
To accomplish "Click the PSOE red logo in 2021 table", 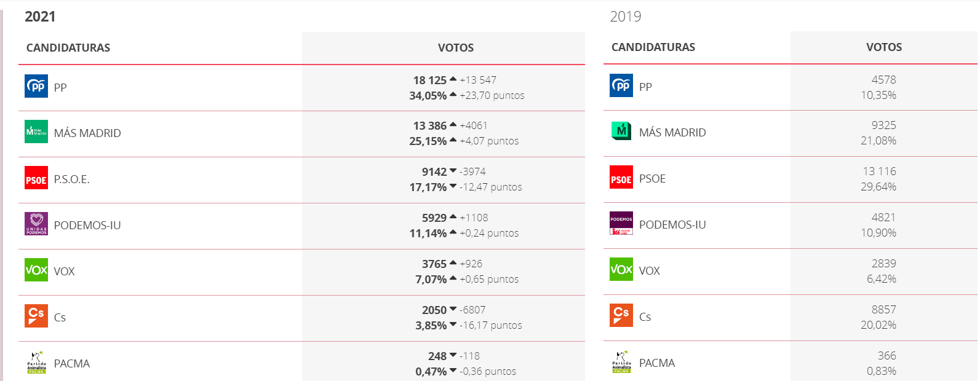I will (x=36, y=178).
